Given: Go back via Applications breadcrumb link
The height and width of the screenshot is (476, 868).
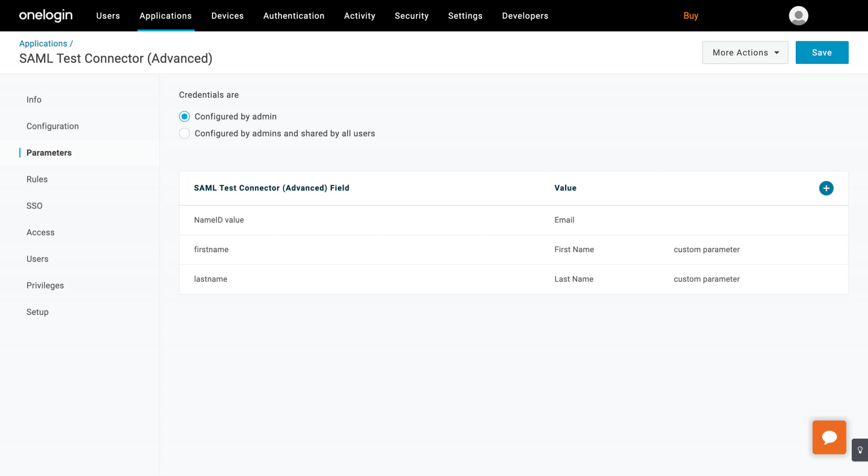Looking at the screenshot, I should click(x=44, y=44).
